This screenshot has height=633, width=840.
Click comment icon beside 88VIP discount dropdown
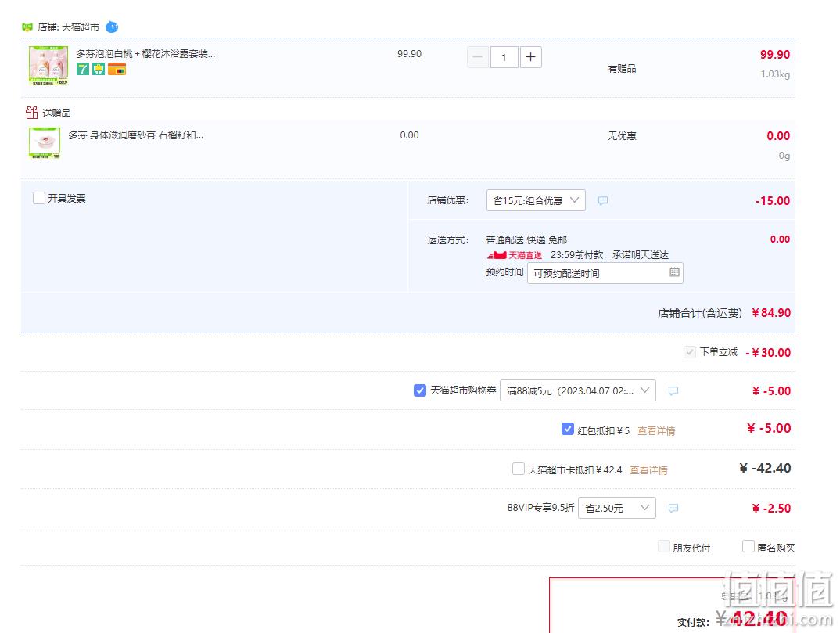point(673,508)
